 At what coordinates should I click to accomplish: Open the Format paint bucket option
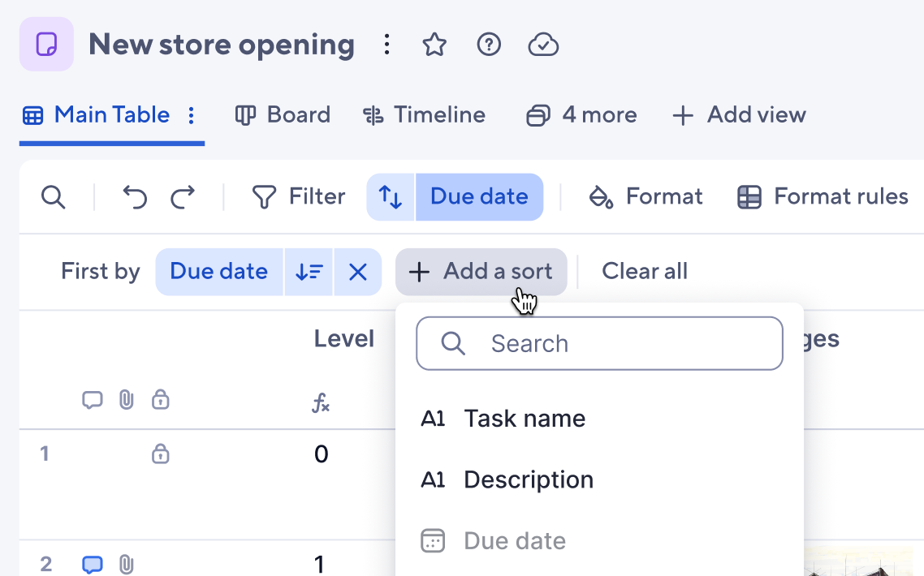point(646,196)
